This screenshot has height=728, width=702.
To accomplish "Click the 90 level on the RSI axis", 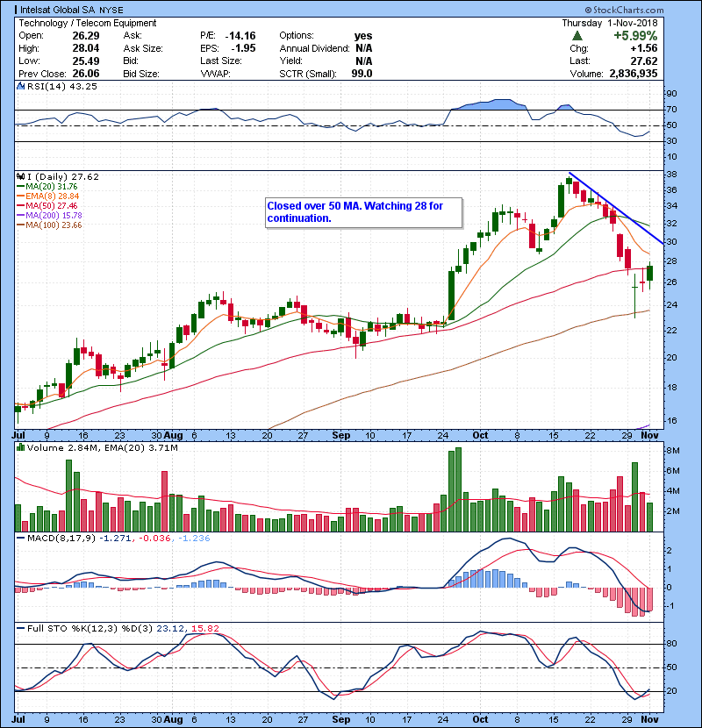I will click(672, 93).
